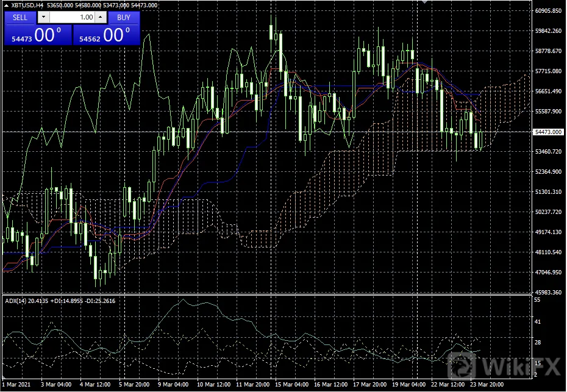
Task: Click the 17 Mar 20:00 time label
Action: coord(370,385)
